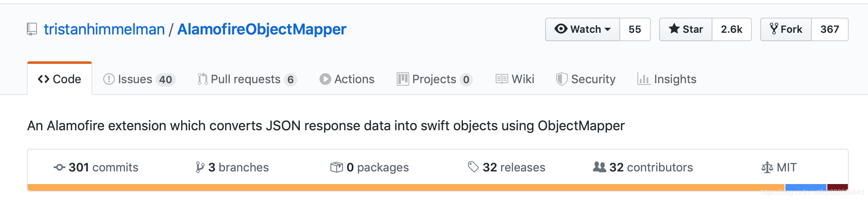Click the 55 watchers count
This screenshot has width=868, height=200.
point(635,29)
